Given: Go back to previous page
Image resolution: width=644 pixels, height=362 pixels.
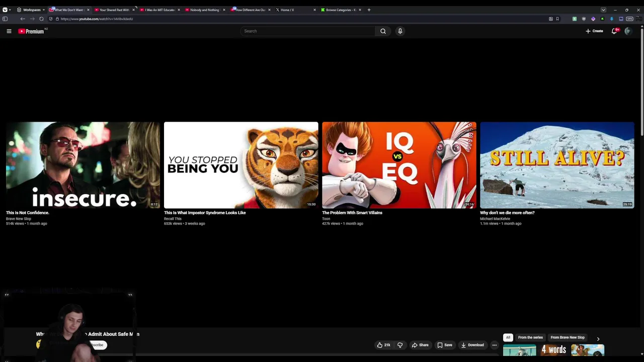Looking at the screenshot, I should [23, 19].
